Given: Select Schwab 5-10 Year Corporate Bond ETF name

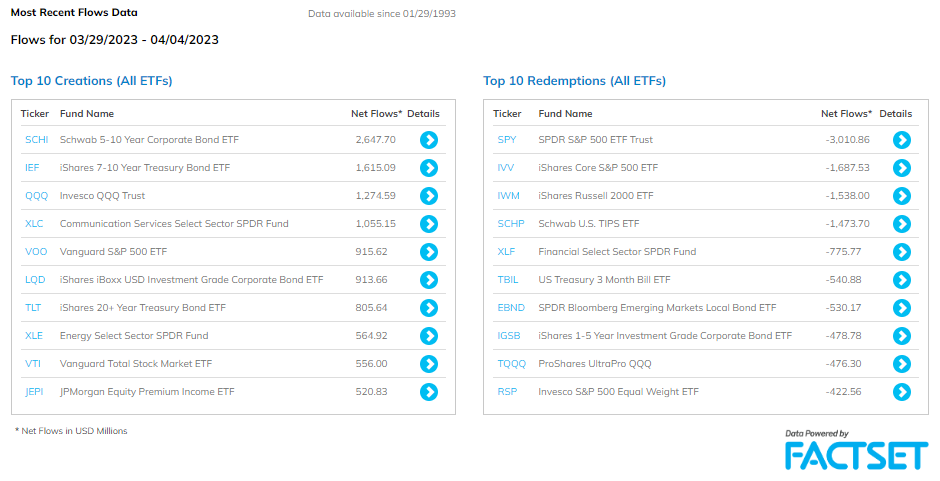Looking at the screenshot, I should [x=149, y=140].
